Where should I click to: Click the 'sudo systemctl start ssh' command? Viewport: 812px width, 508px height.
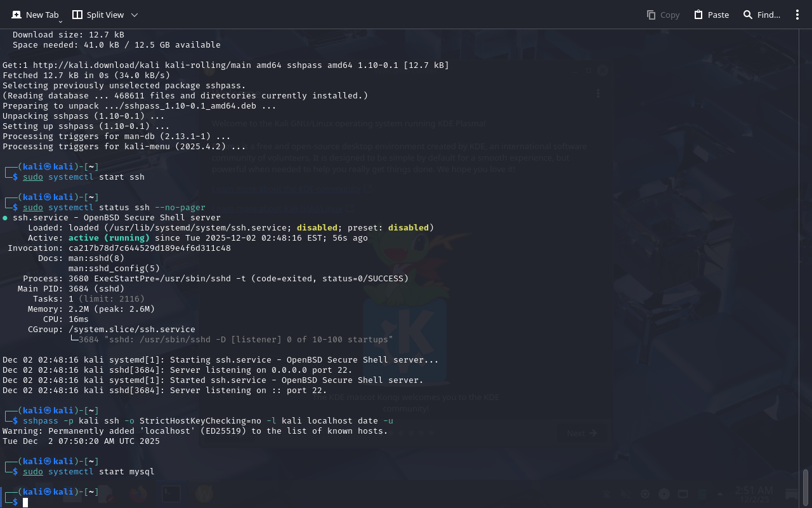(x=84, y=177)
